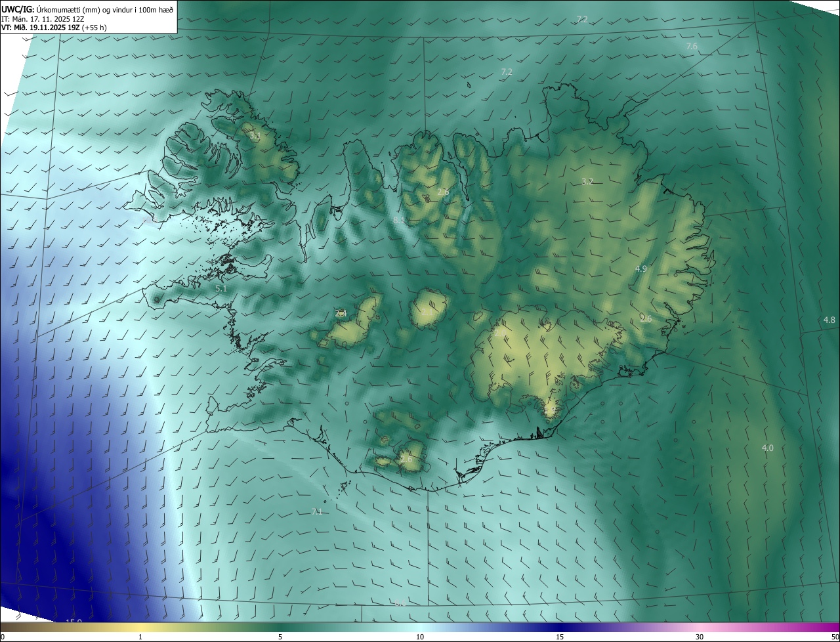The width and height of the screenshot is (840, 642).
Task: Select the 5.1 value on Snæfellsnes peninsula
Action: tap(221, 288)
